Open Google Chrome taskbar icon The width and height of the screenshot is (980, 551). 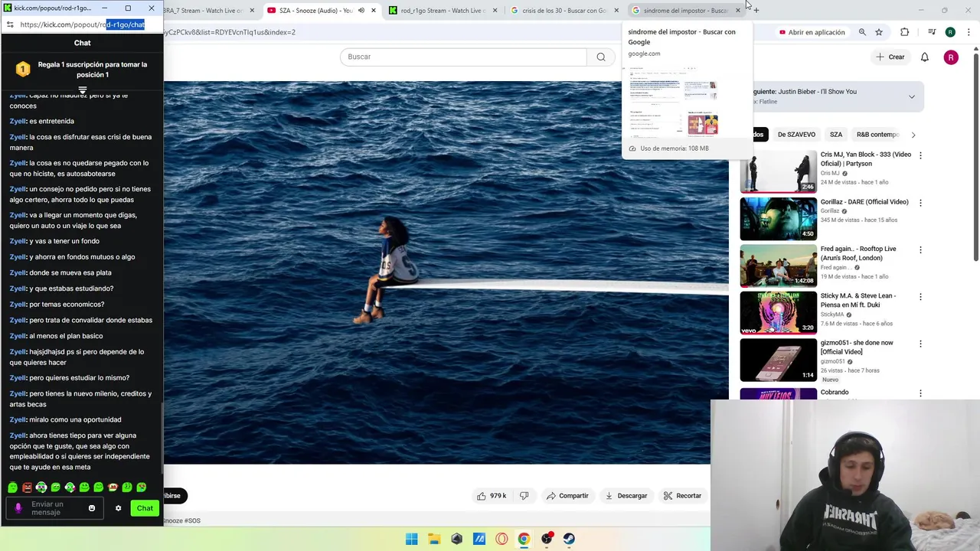pos(524,539)
